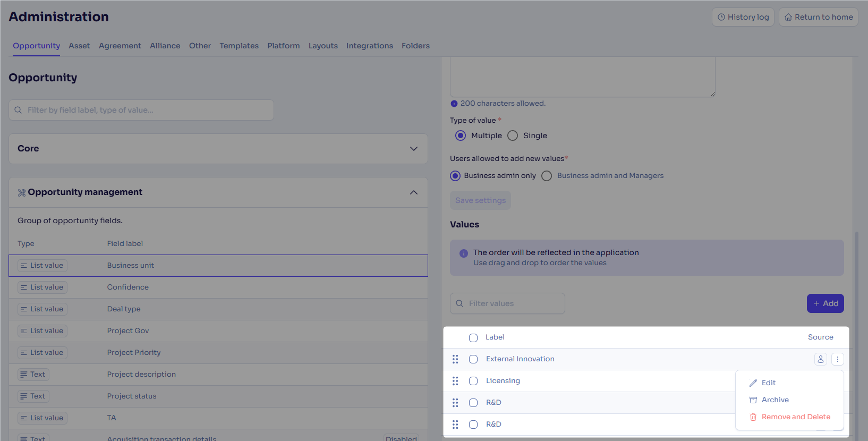Open the History log

pos(743,17)
